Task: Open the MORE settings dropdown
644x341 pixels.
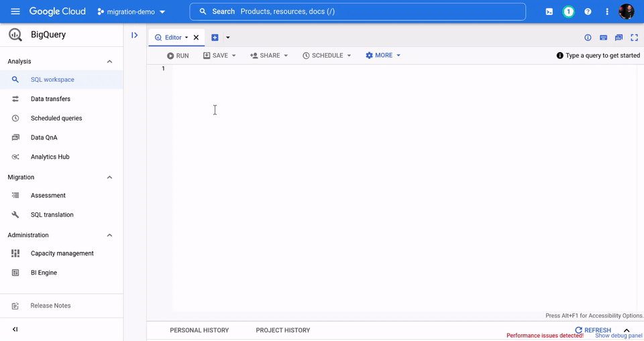Action: pyautogui.click(x=383, y=56)
